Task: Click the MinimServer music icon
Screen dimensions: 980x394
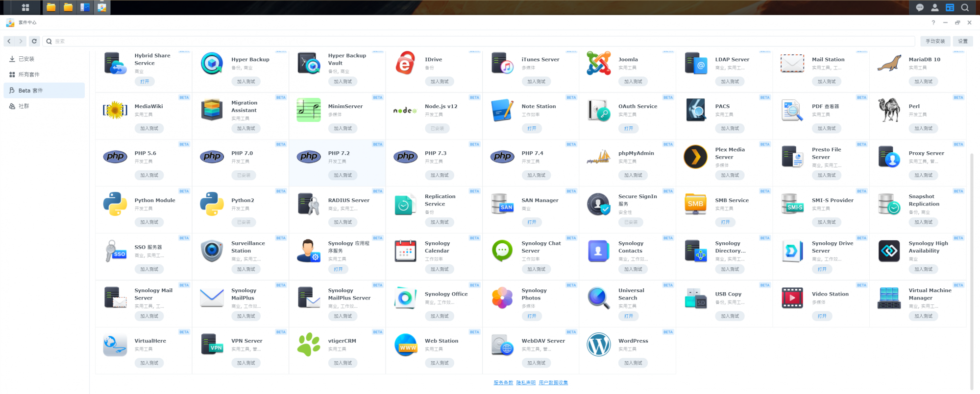Action: (x=309, y=110)
